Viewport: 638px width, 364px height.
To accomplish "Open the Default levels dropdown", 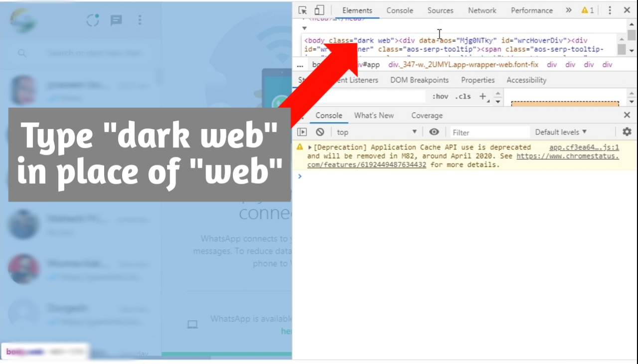I will [x=561, y=132].
